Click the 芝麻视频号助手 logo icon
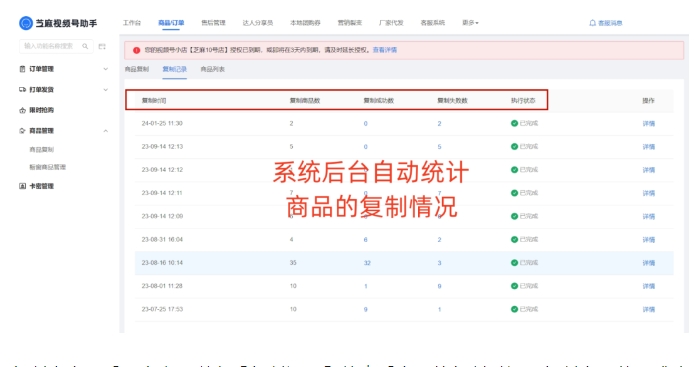Viewport: 695px width, 367px height. [x=26, y=23]
